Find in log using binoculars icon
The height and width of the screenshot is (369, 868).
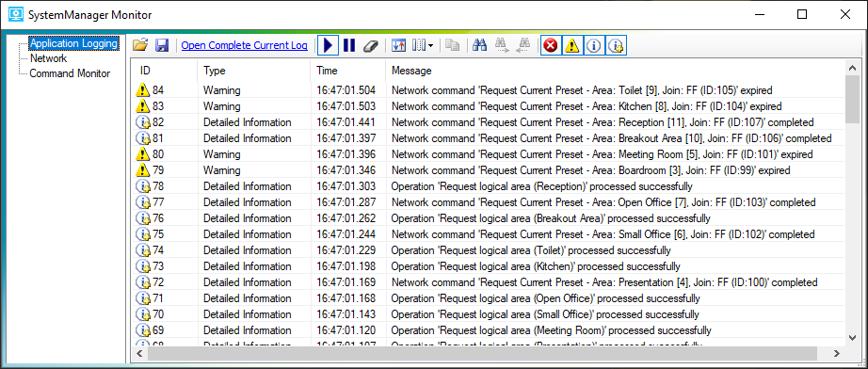pos(479,45)
